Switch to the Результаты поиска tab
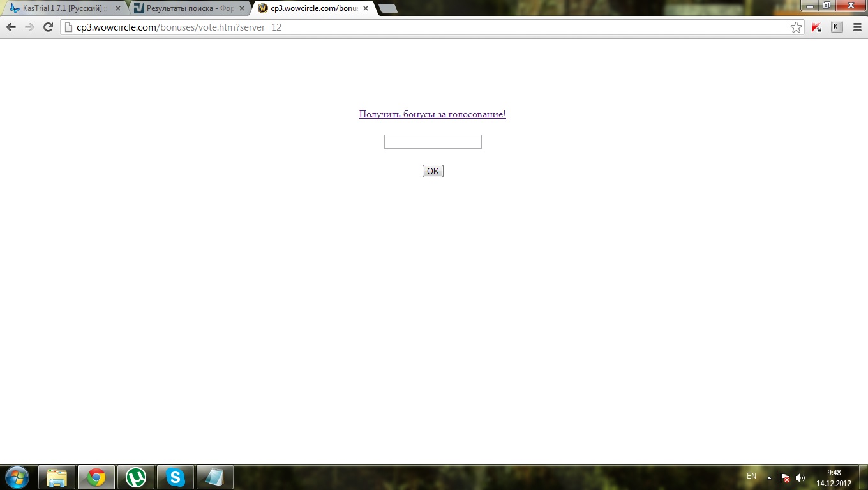The image size is (868, 490). pos(189,8)
